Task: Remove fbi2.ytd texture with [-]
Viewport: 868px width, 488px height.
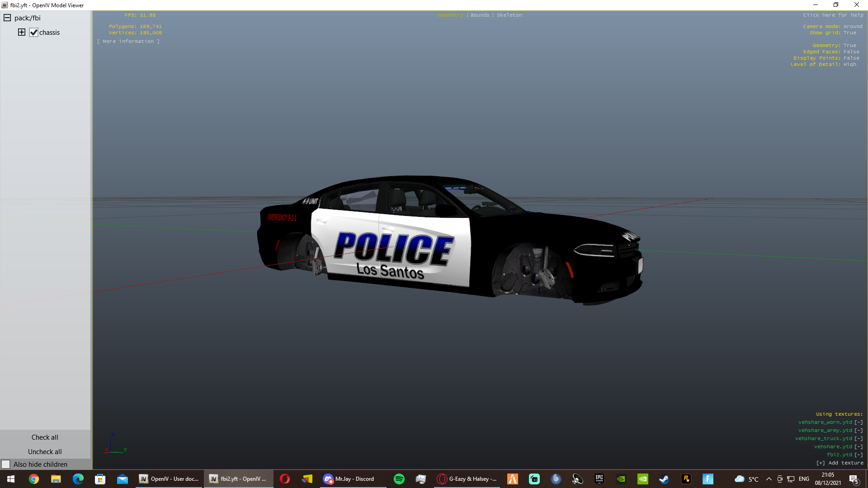Action: 859,455
